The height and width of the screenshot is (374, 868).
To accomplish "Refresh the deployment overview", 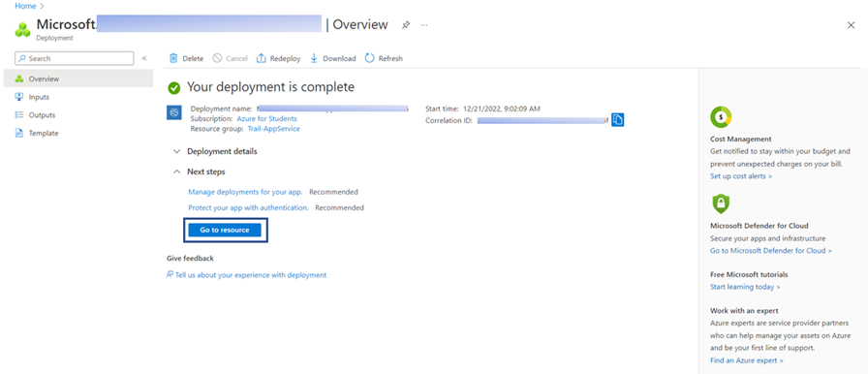I will tap(384, 58).
